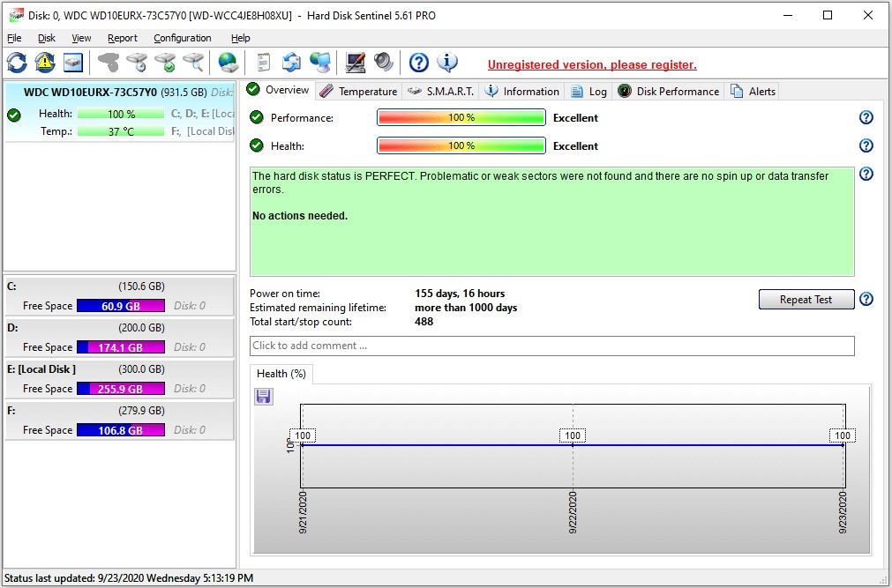892x588 pixels.
Task: Click in the 'Click to add comment' field
Action: (551, 346)
